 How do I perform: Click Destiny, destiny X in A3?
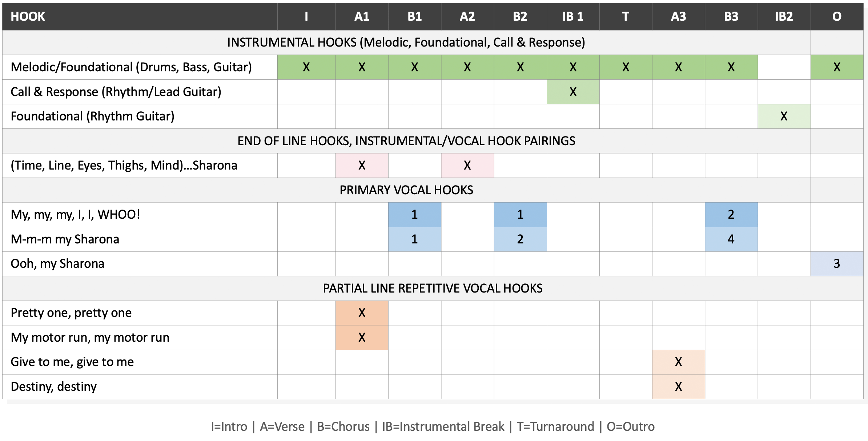(678, 386)
